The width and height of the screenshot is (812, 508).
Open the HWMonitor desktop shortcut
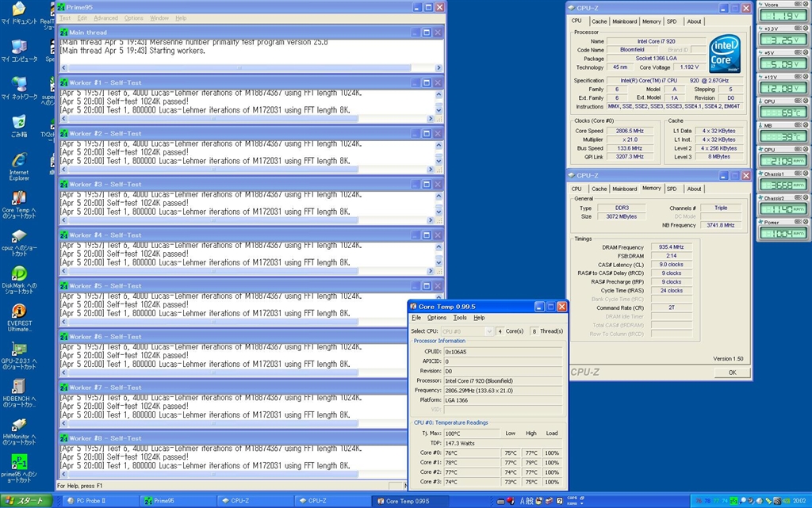[x=18, y=425]
